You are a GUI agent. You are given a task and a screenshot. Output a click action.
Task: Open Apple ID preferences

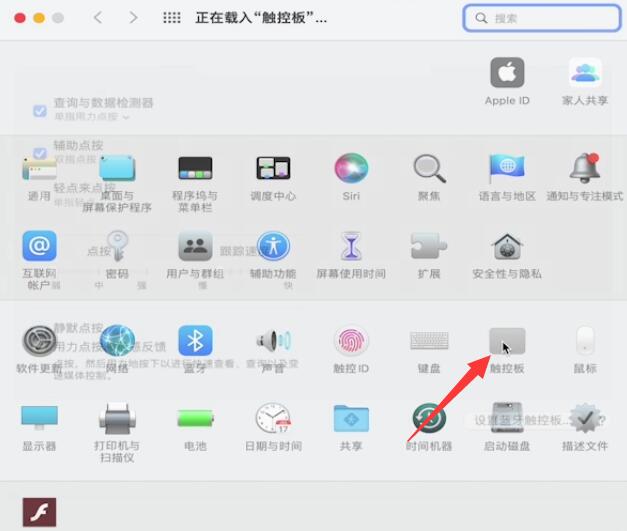pyautogui.click(x=507, y=72)
